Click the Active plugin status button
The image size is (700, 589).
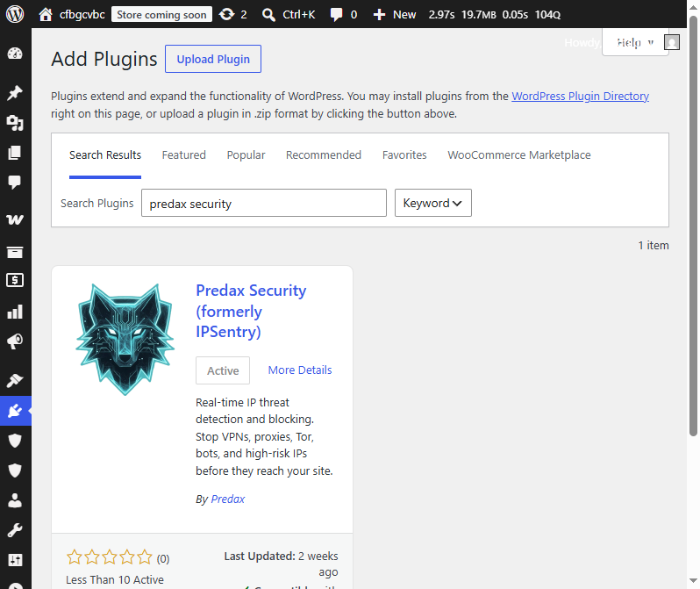click(223, 370)
